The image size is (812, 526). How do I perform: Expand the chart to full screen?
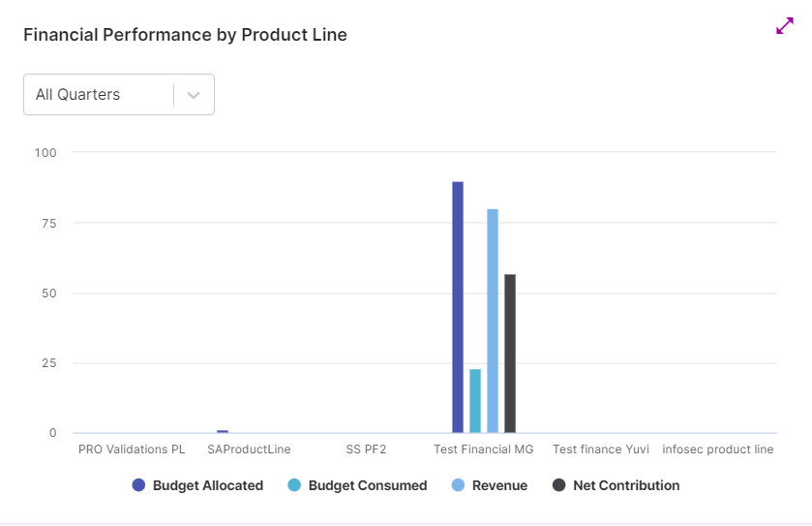coord(784,27)
